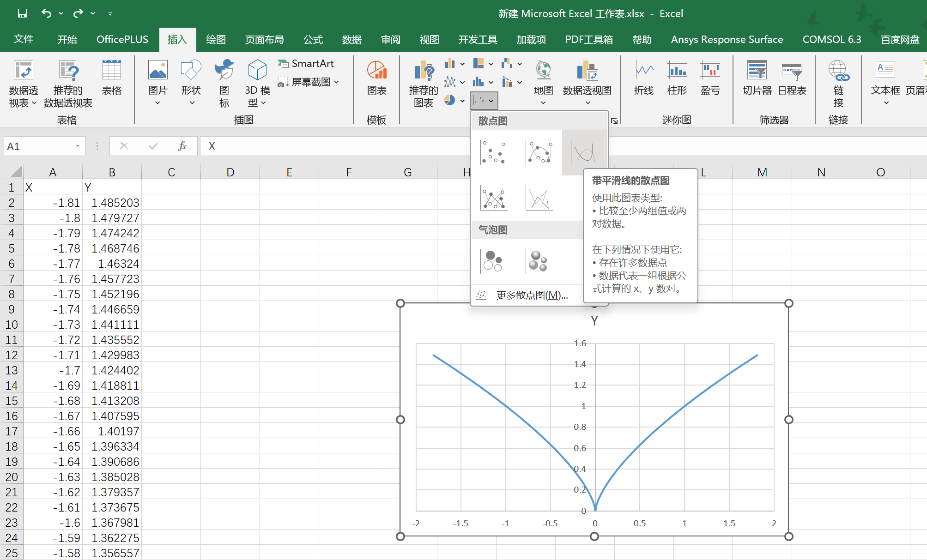Viewport: 927px width, 560px height.
Task: Click the Undo arrow icon
Action: click(46, 13)
